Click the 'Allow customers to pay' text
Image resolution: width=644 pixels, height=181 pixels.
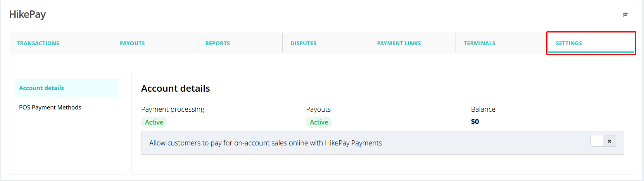[x=265, y=143]
